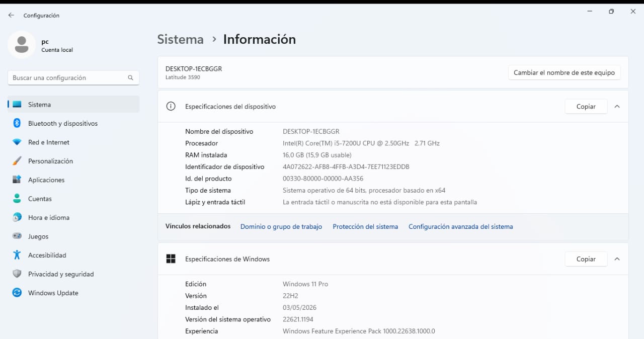The height and width of the screenshot is (339, 644).
Task: Click RAM value 16,0 GB
Action: click(x=317, y=155)
